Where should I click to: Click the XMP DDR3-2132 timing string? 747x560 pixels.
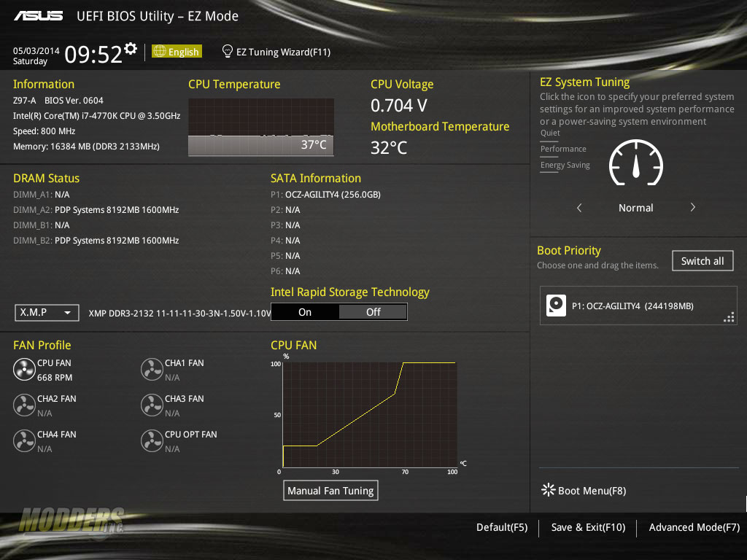coord(179,313)
